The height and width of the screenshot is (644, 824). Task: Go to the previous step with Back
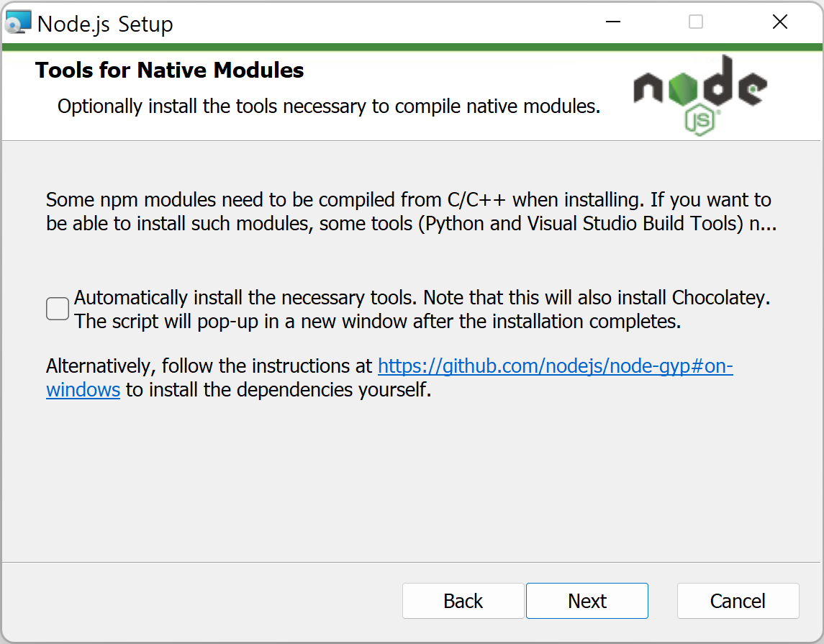coord(463,601)
